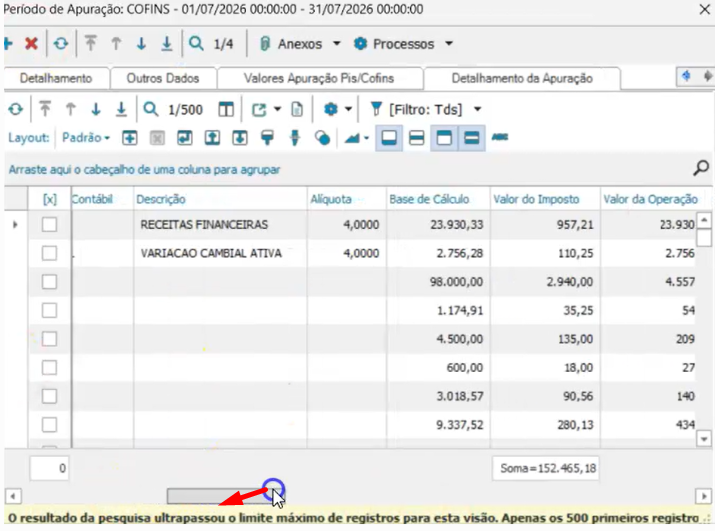Go to last record in grid toolbar
The height and width of the screenshot is (531, 715).
121,109
